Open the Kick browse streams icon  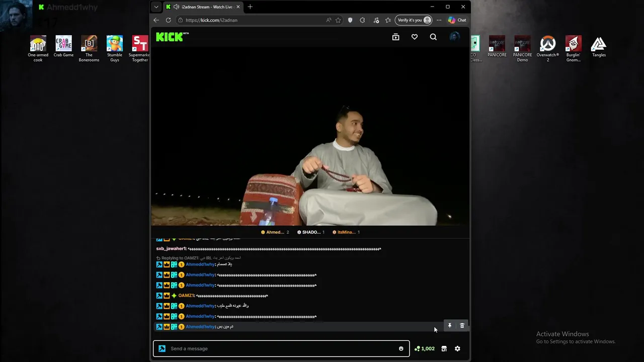point(395,37)
